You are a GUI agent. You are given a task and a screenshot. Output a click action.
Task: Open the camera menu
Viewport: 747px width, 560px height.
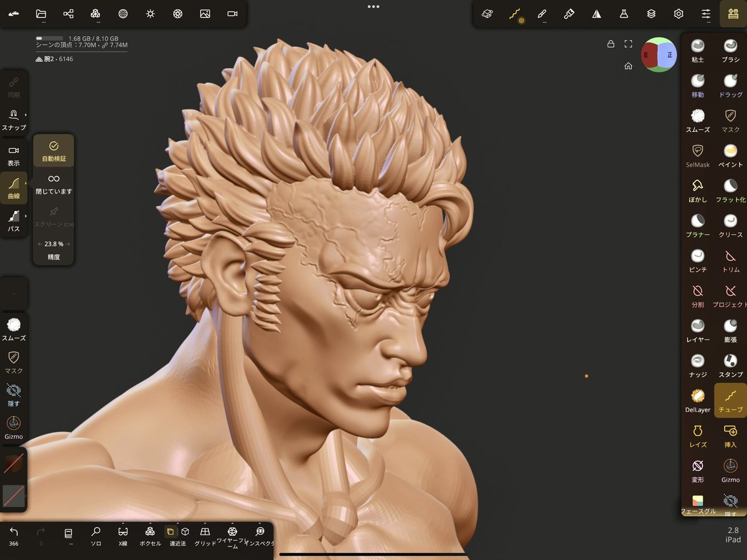point(232,14)
